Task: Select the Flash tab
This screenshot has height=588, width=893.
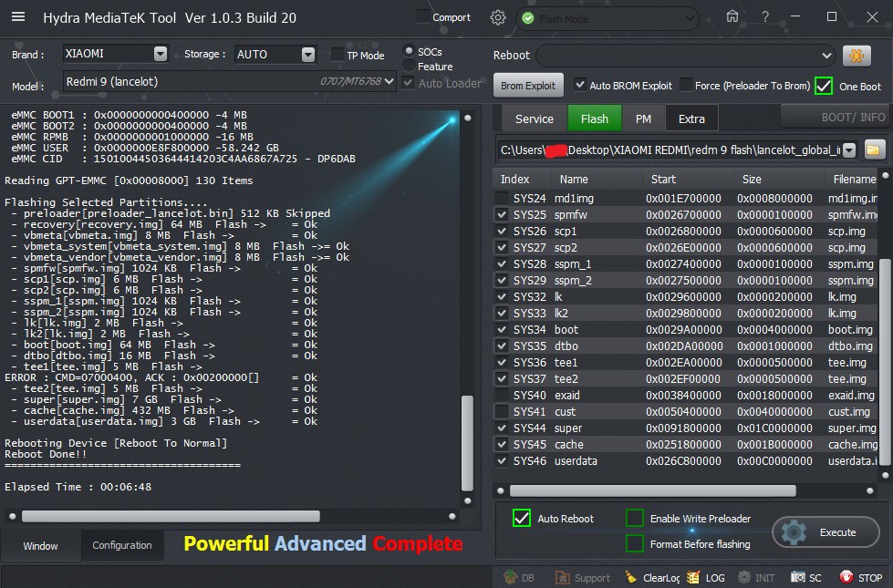Action: [x=595, y=119]
